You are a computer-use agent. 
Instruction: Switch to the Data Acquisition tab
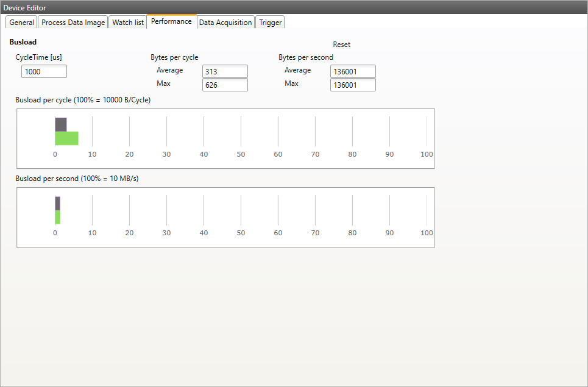(x=225, y=22)
